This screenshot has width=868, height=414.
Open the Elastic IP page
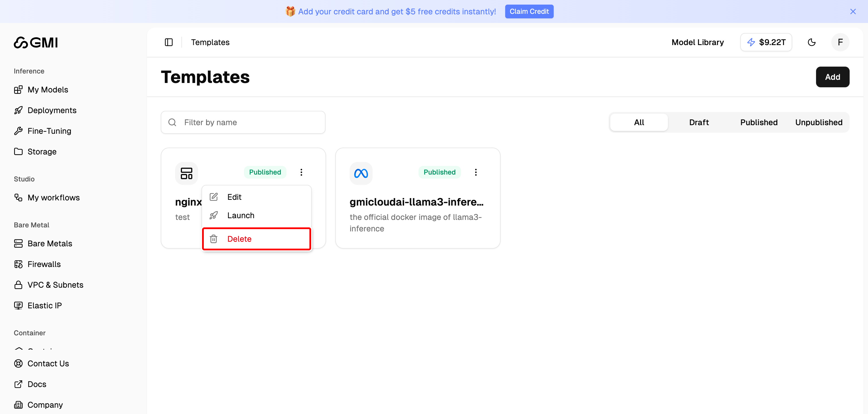point(44,305)
